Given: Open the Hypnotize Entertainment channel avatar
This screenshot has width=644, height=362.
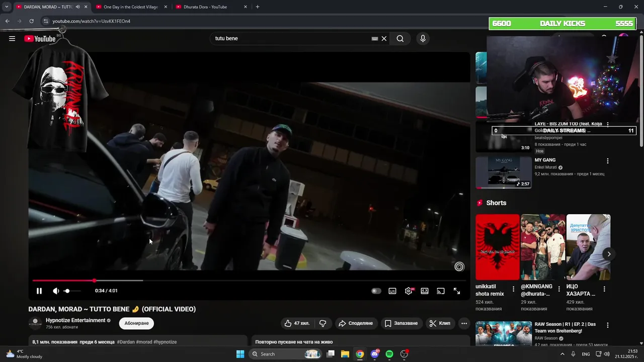Looking at the screenshot, I should pyautogui.click(x=35, y=323).
